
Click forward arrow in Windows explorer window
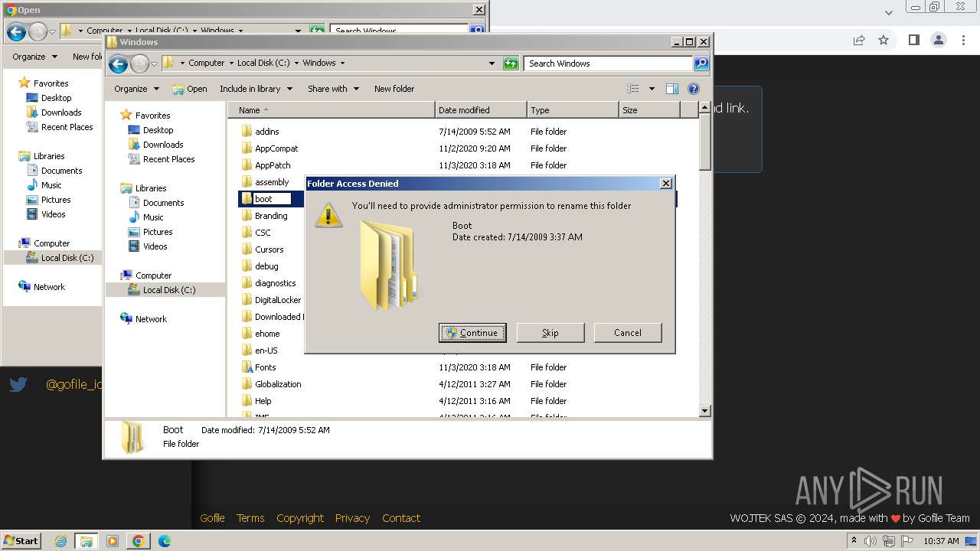coord(139,64)
